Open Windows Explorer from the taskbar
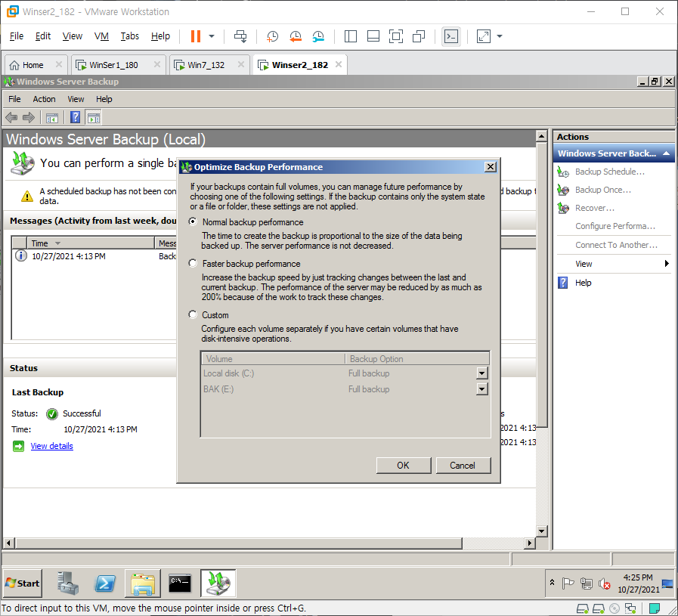 coord(143,583)
